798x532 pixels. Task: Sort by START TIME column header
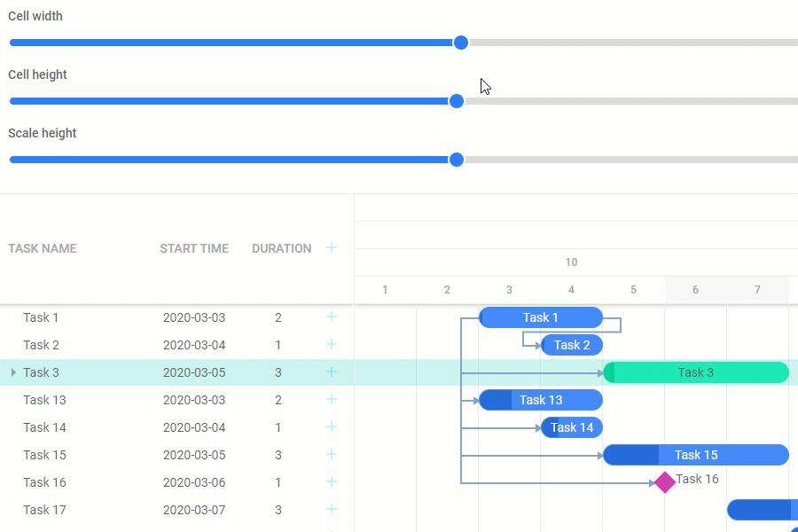click(194, 248)
